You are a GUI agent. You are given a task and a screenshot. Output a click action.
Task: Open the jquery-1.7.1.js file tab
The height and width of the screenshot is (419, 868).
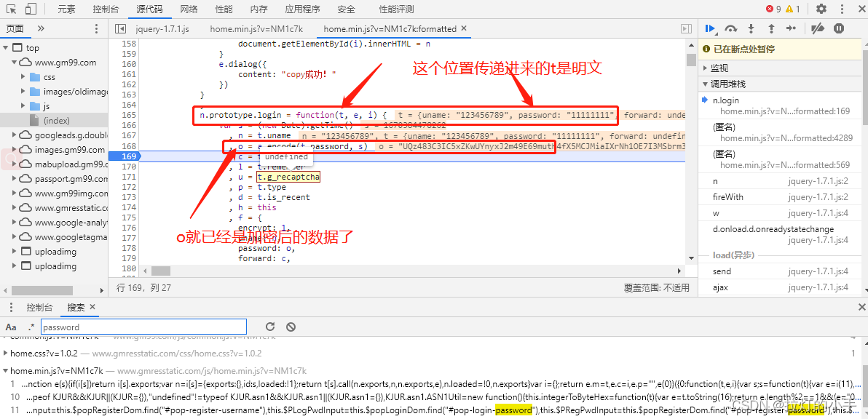[163, 29]
